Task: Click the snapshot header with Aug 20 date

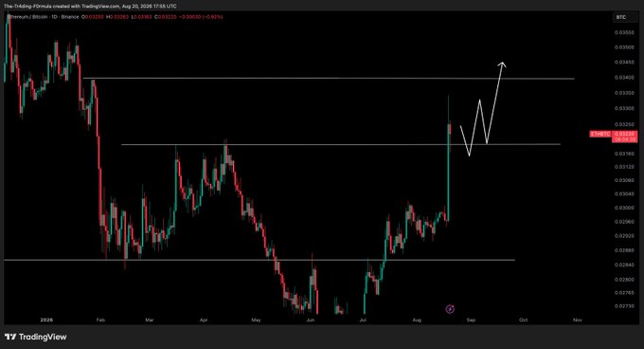Action: tap(90, 7)
